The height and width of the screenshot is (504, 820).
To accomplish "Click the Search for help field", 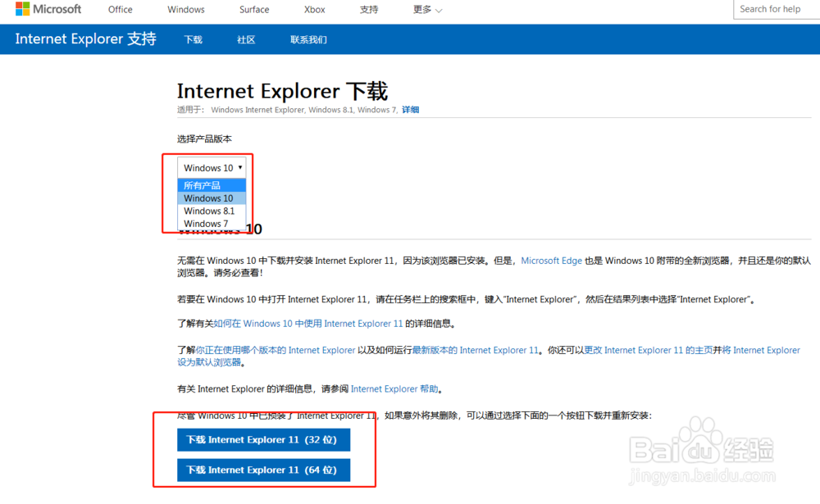I will tap(777, 9).
